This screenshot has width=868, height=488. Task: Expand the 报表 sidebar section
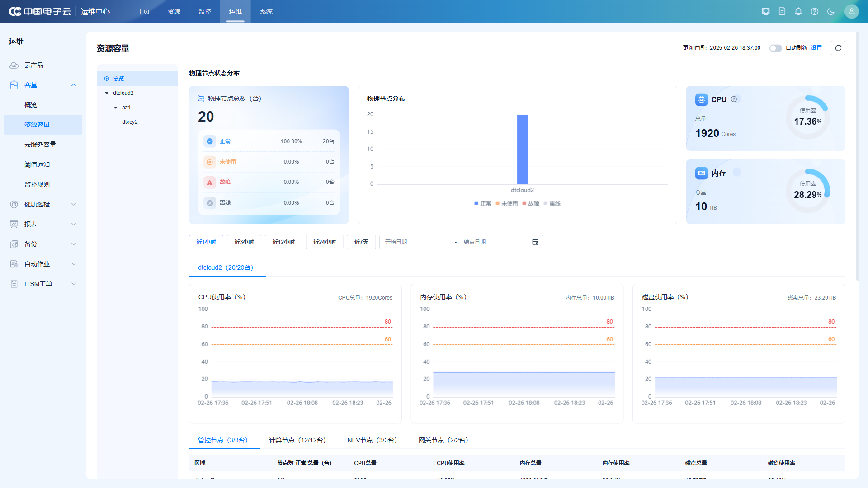(x=74, y=224)
